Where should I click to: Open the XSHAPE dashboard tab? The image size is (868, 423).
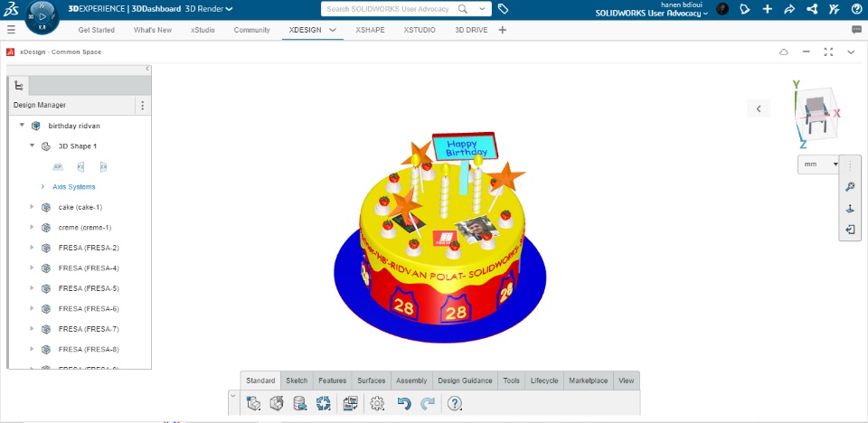(x=371, y=30)
